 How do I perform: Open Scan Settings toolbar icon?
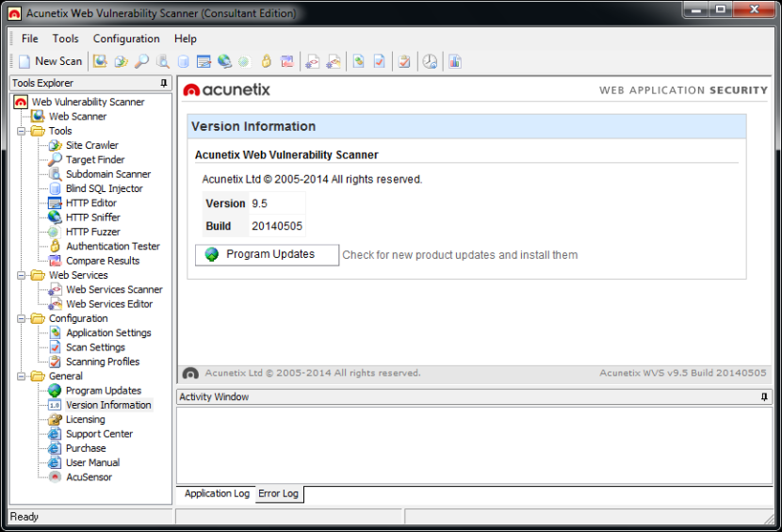380,61
